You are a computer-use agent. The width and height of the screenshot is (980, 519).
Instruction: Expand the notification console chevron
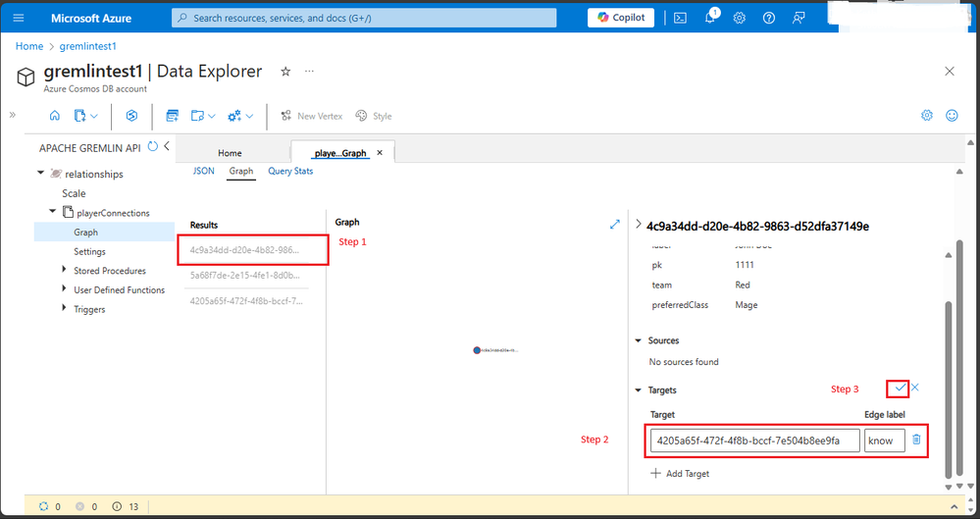click(x=954, y=506)
